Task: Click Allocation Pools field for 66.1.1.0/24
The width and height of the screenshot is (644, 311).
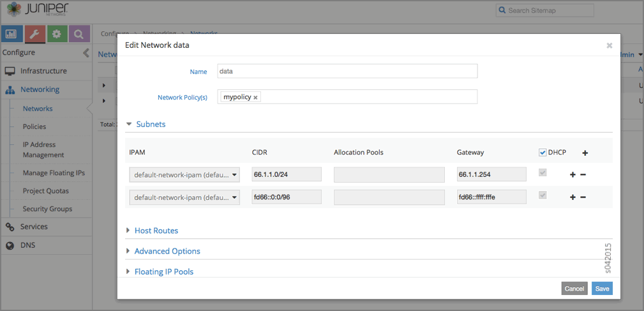Action: [x=389, y=174]
